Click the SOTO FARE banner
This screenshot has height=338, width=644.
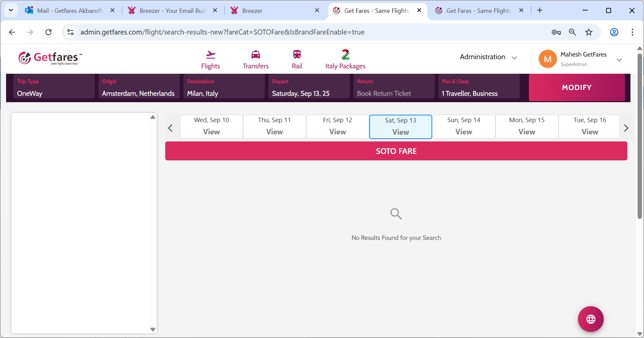point(396,151)
